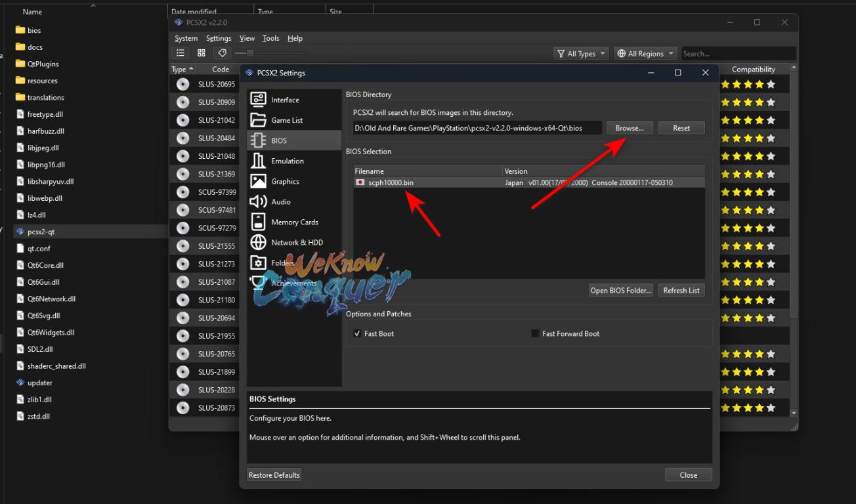Open the System menu
Viewport: 856px width, 504px height.
(186, 38)
